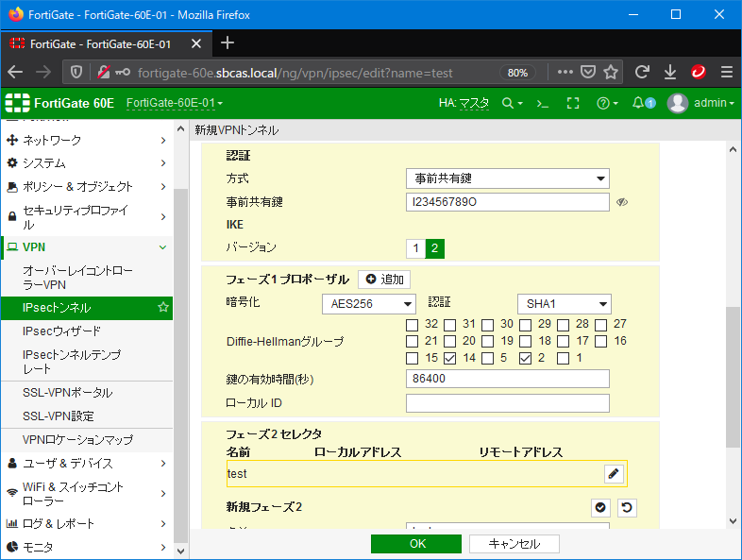Open the CLI console icon
The width and height of the screenshot is (742, 560).
(542, 103)
